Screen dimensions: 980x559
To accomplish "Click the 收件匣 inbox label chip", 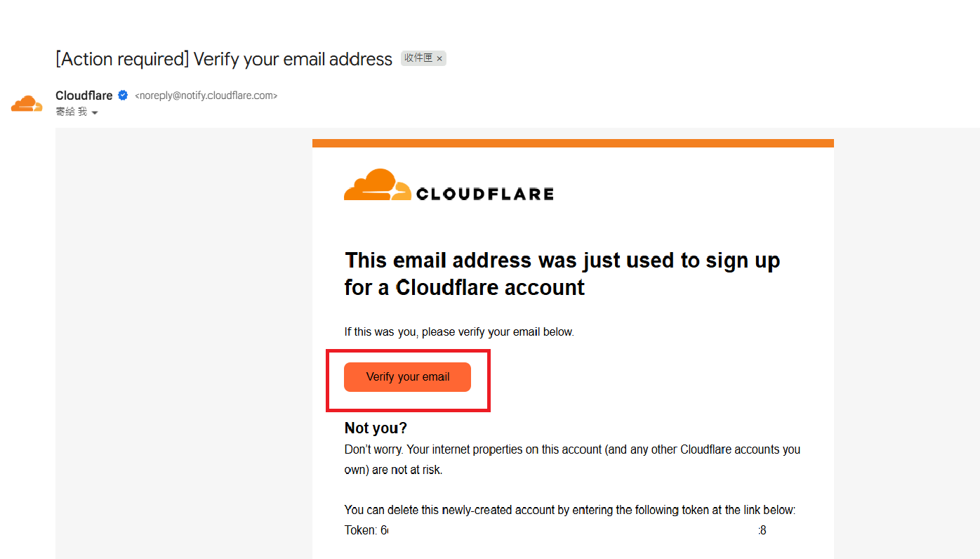I will click(x=418, y=58).
